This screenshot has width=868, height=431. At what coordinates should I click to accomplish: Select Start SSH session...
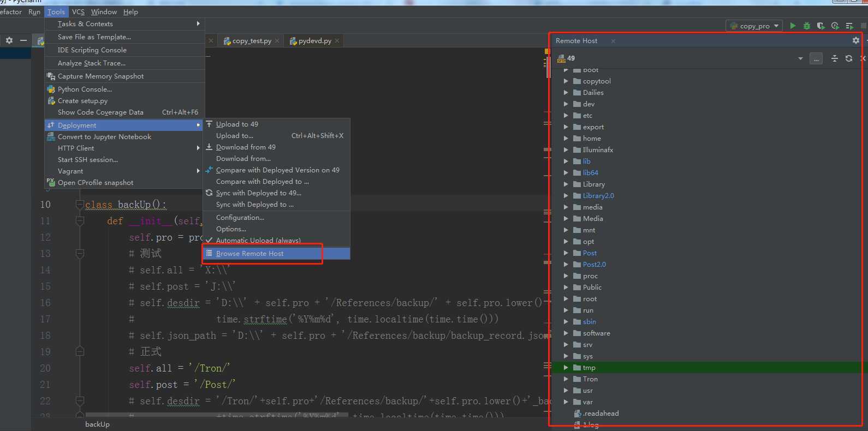(x=124, y=160)
